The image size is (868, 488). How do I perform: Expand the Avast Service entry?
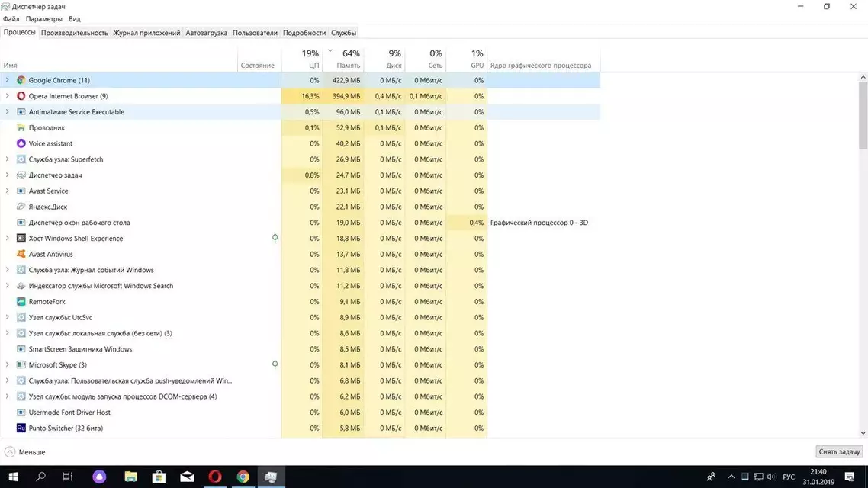[x=7, y=191]
